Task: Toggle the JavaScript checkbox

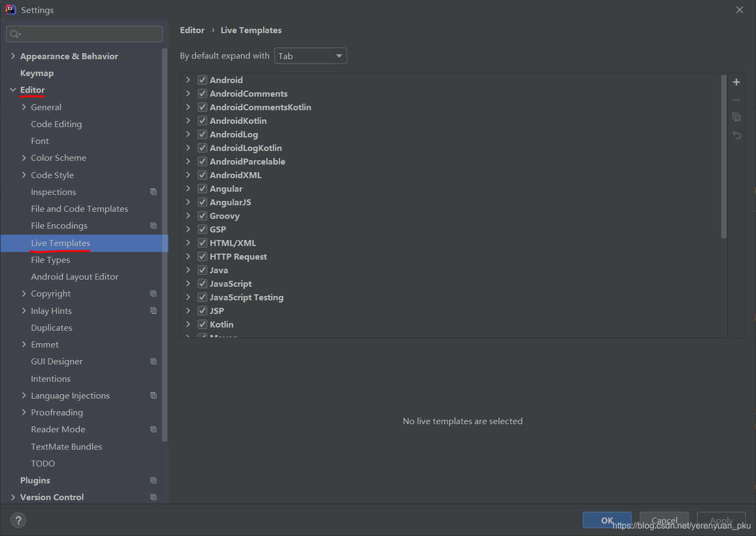Action: coord(202,283)
